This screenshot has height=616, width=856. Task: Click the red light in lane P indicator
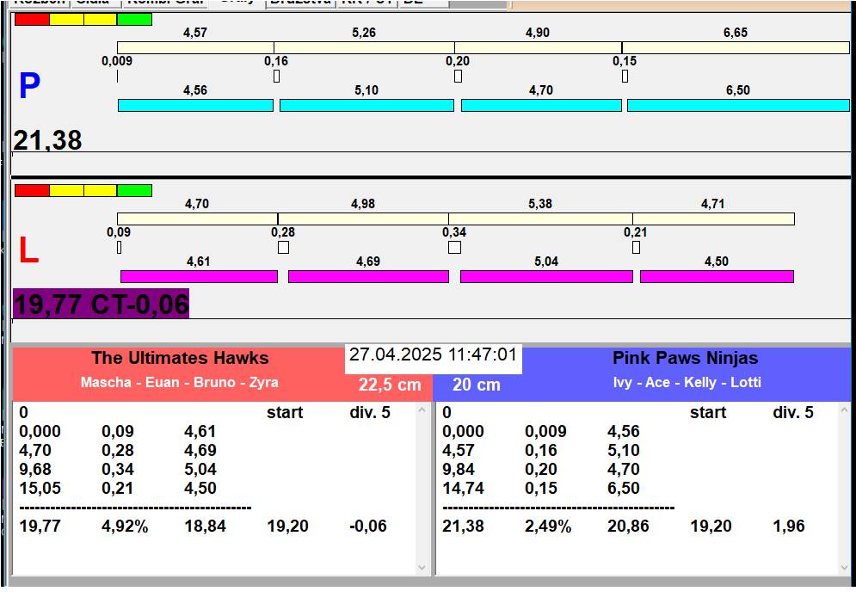pos(32,19)
